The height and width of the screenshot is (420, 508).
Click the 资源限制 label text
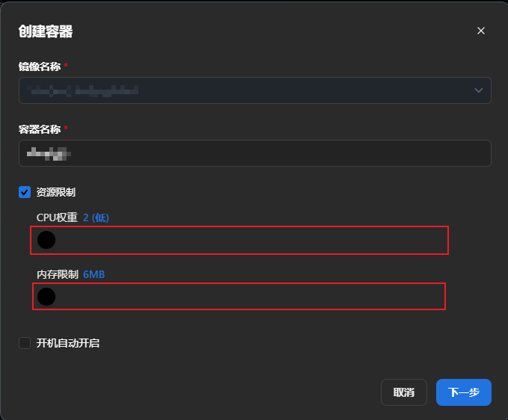click(x=56, y=192)
